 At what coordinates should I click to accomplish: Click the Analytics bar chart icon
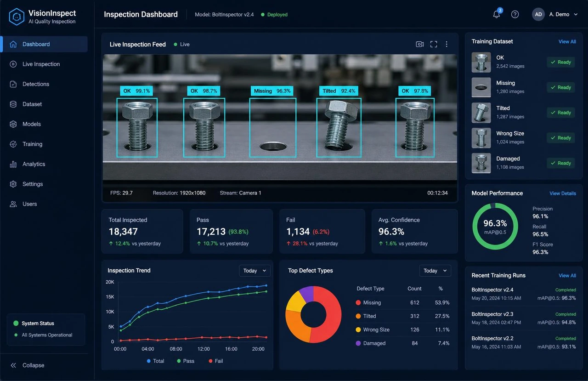13,164
